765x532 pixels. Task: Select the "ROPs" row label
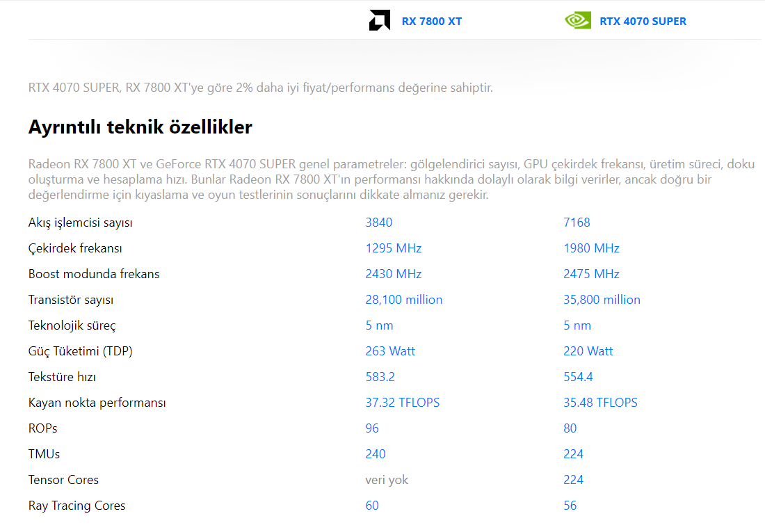43,428
